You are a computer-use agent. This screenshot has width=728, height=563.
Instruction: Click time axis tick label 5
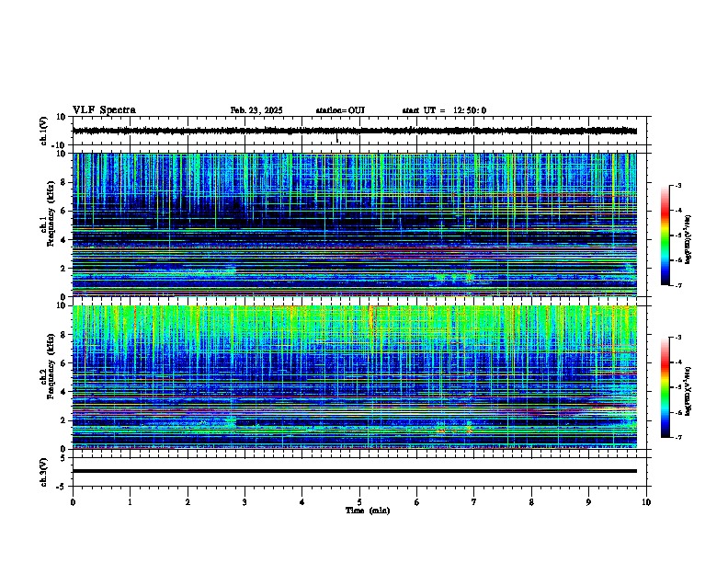359,502
